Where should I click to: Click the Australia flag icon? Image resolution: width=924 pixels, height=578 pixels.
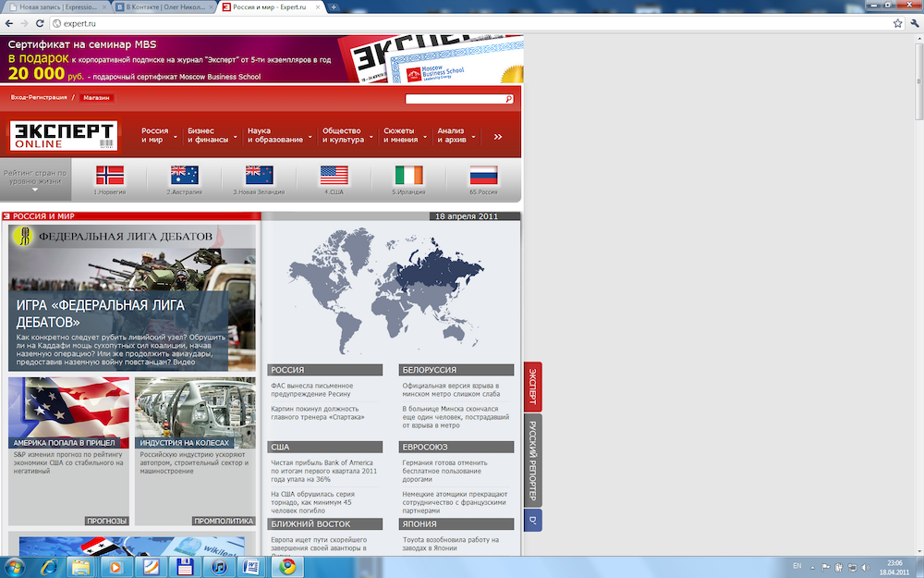pyautogui.click(x=184, y=175)
